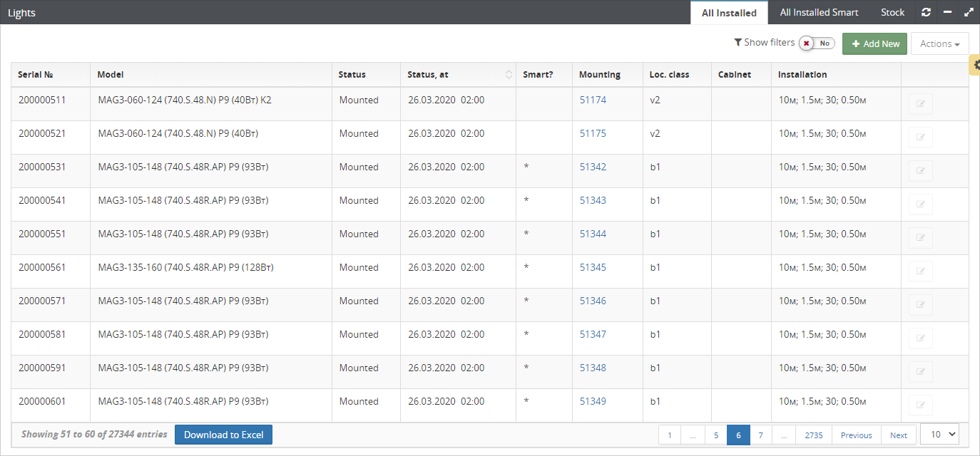
Task: Click edit icon for serial 200000511
Action: click(x=920, y=104)
